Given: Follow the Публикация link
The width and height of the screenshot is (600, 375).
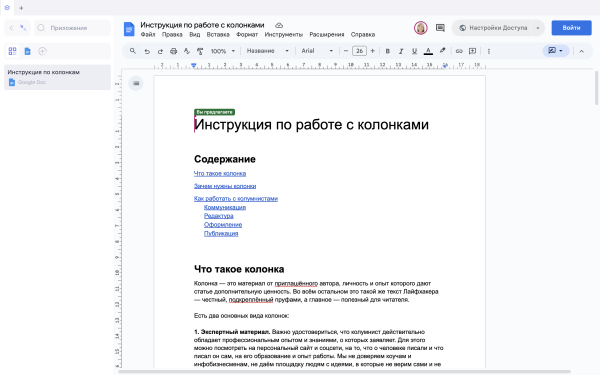Looking at the screenshot, I should [x=221, y=233].
